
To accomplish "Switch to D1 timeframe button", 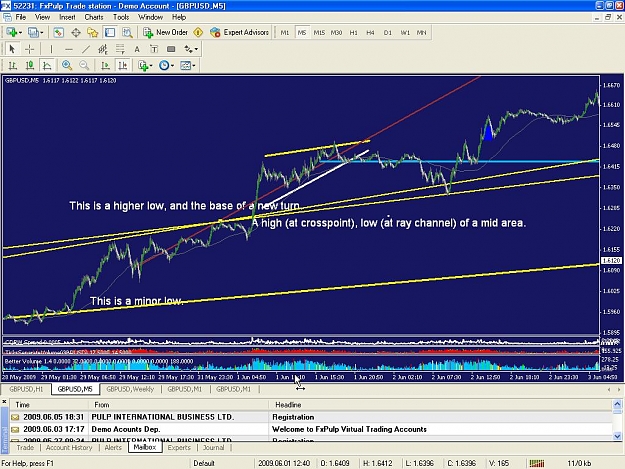I will 387,33.
